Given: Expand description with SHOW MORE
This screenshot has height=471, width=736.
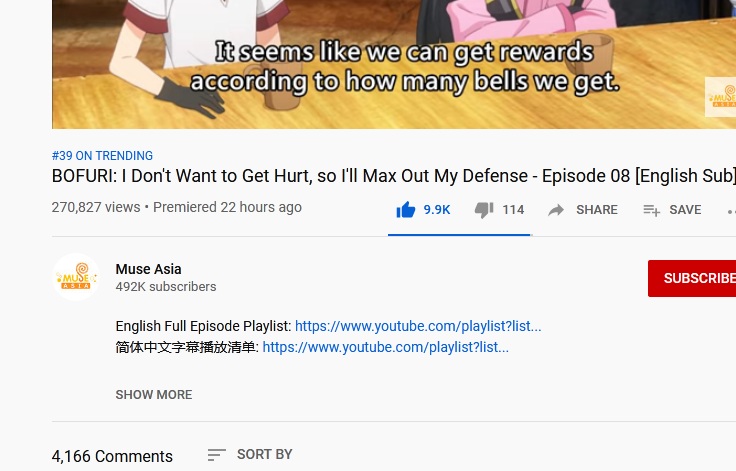Looking at the screenshot, I should click(x=154, y=394).
